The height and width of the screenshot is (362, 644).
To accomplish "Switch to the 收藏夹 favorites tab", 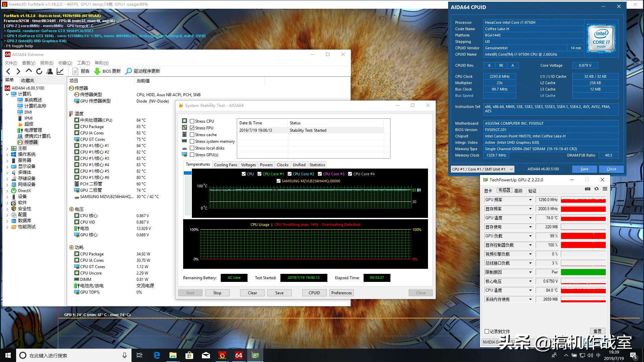I will [28, 80].
